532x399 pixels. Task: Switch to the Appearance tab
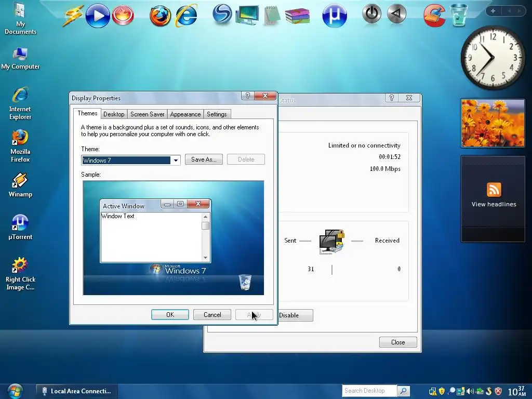(x=185, y=114)
